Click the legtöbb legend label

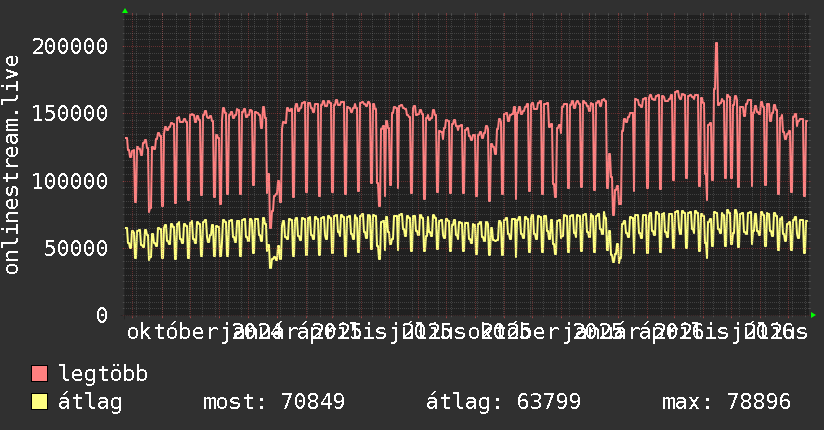(x=103, y=374)
